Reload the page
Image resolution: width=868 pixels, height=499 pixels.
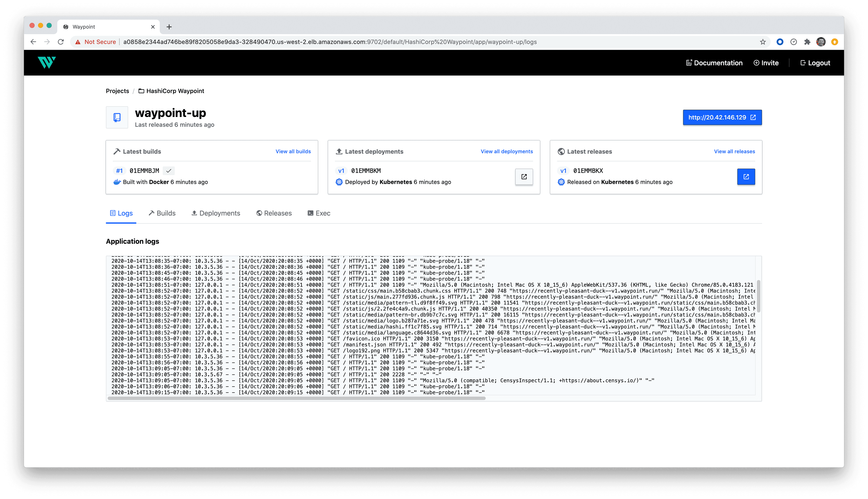pyautogui.click(x=61, y=42)
